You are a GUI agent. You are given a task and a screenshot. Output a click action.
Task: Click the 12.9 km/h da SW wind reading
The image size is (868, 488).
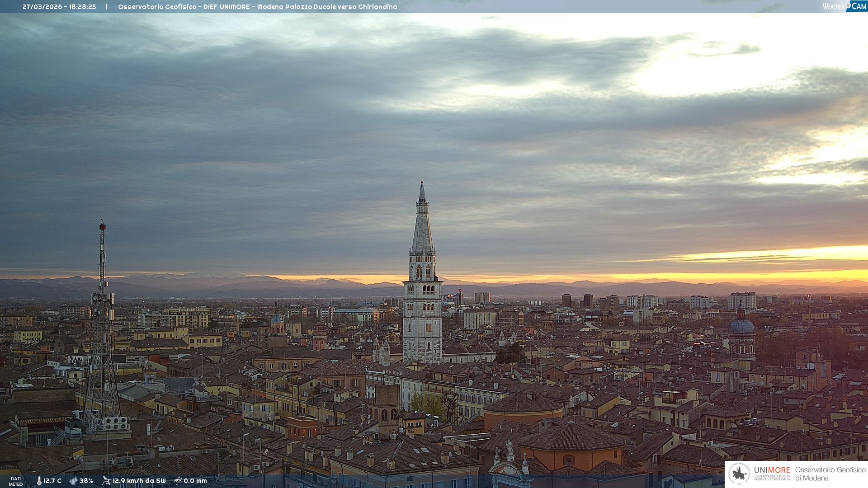coord(139,481)
